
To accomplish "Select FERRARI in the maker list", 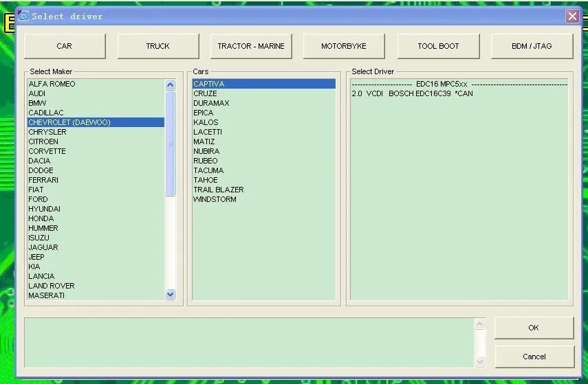I will coord(96,180).
